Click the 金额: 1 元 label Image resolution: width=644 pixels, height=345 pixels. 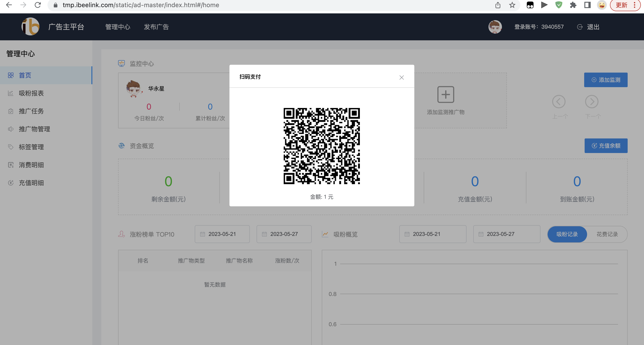322,197
